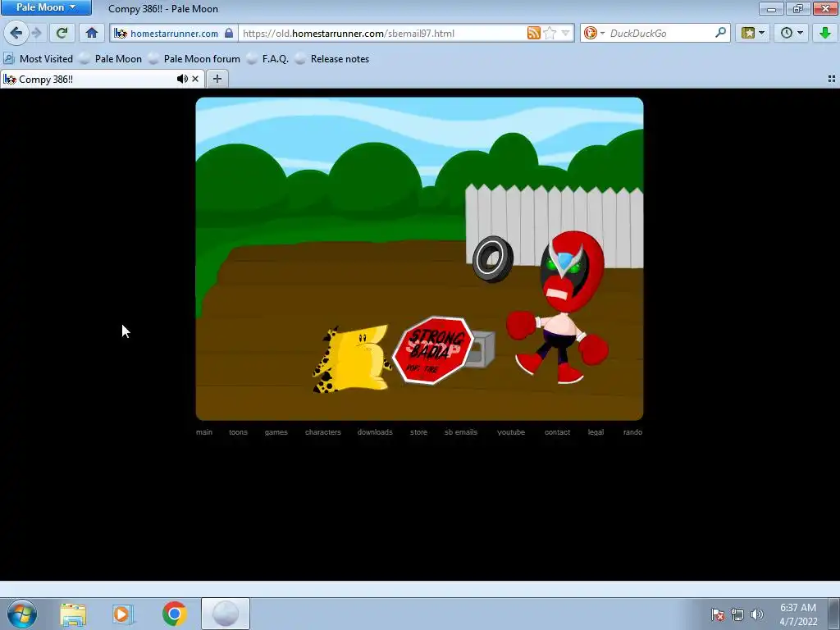
Task: Close the Compy 386!! tab
Action: (x=195, y=79)
